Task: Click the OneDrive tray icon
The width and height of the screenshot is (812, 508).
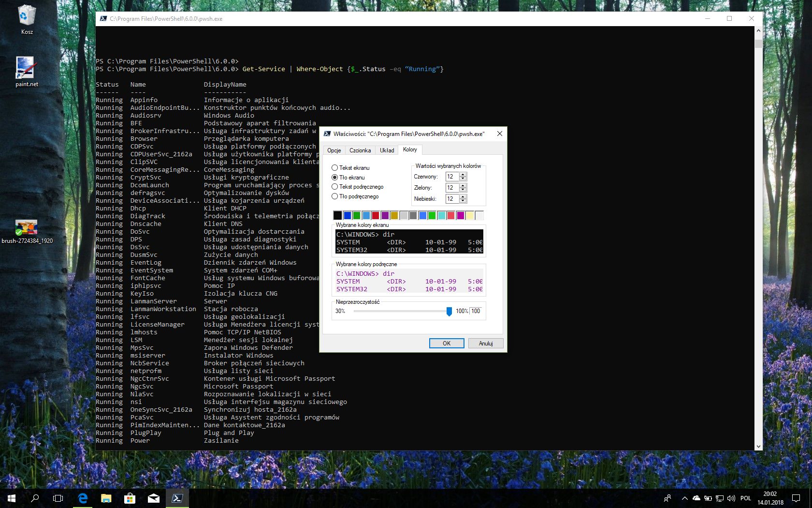Action: (696, 498)
